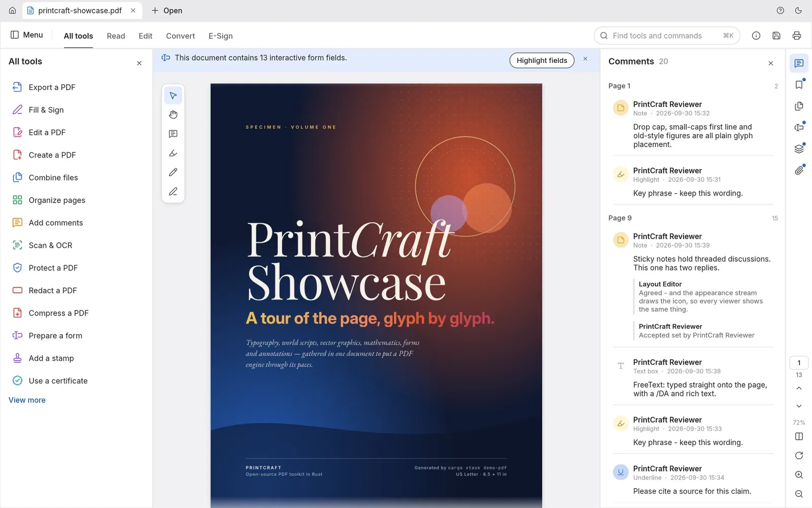
Task: Open a new file with Open button
Action: 167,11
